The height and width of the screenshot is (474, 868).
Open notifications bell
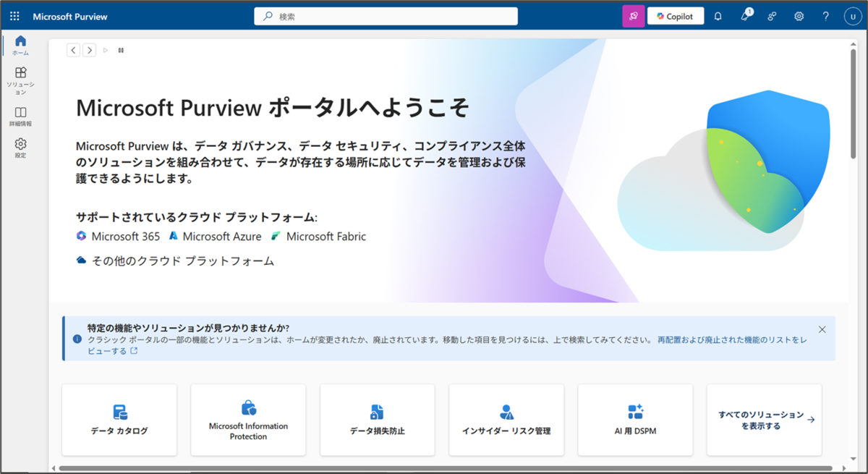point(718,16)
